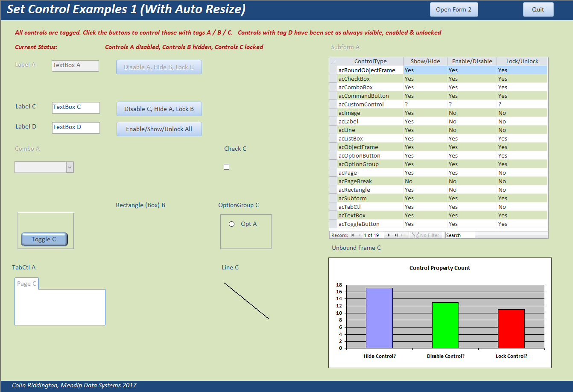This screenshot has width=573, height=392.
Task: Click the Search box in Subform navigation
Action: [460, 235]
